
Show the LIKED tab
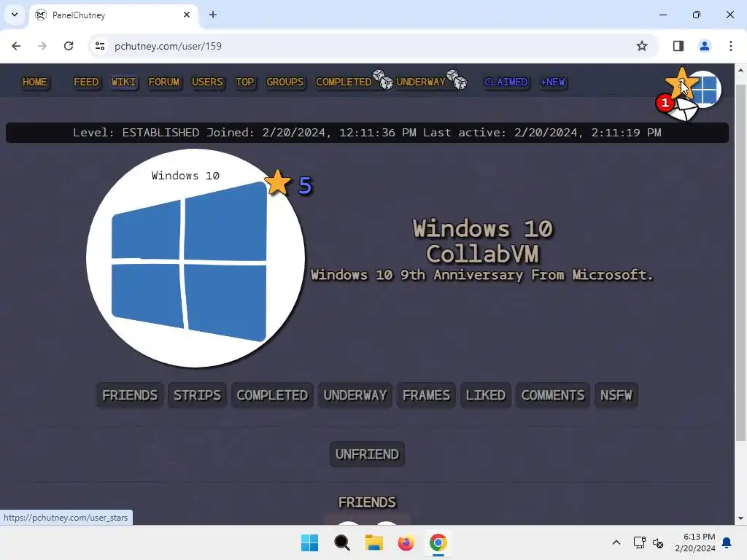pos(485,395)
